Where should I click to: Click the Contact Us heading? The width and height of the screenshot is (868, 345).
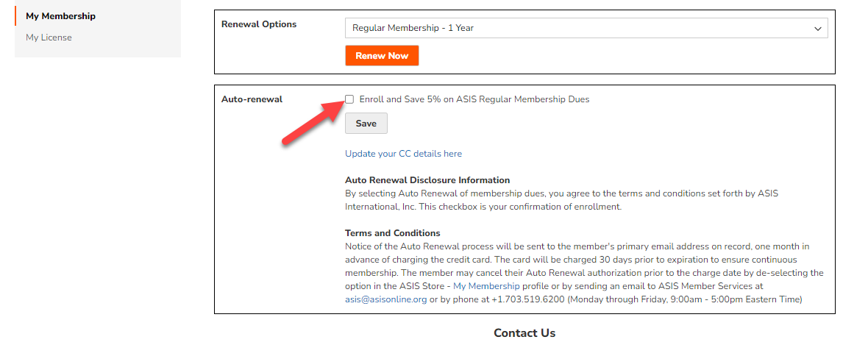tap(524, 332)
